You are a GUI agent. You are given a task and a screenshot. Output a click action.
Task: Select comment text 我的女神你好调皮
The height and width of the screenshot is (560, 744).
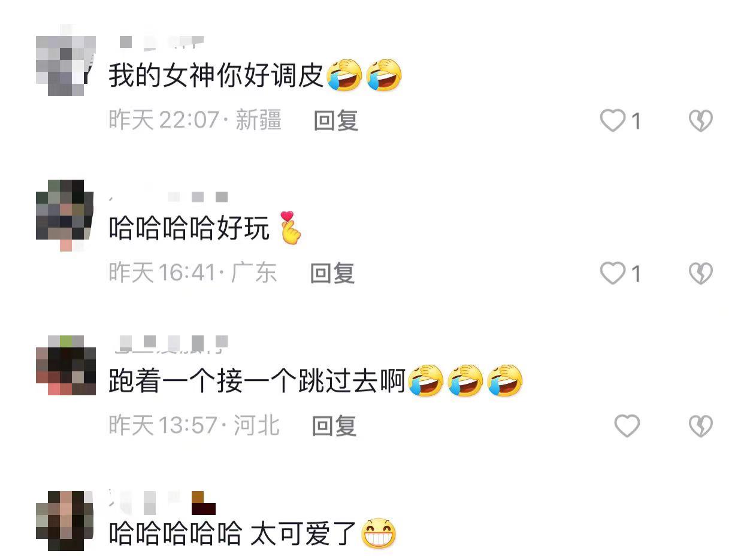tap(255, 76)
